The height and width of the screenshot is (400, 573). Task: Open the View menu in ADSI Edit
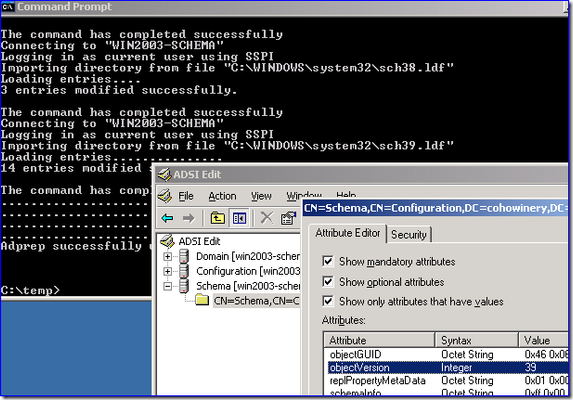(261, 196)
